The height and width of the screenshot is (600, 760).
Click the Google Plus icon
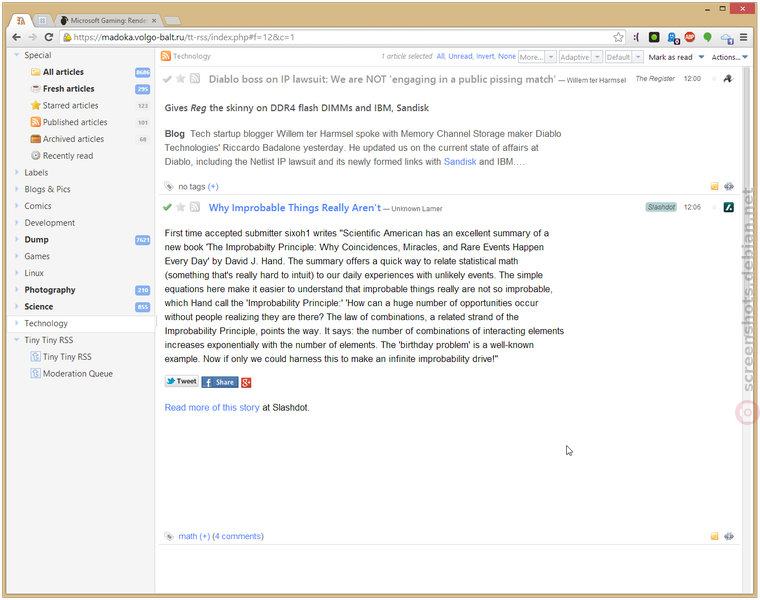click(x=246, y=382)
